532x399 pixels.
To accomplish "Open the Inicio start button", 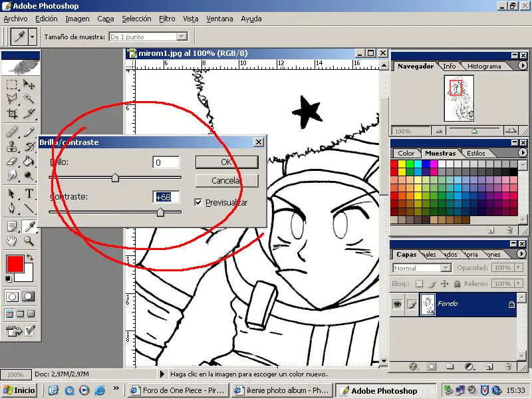I will (19, 390).
